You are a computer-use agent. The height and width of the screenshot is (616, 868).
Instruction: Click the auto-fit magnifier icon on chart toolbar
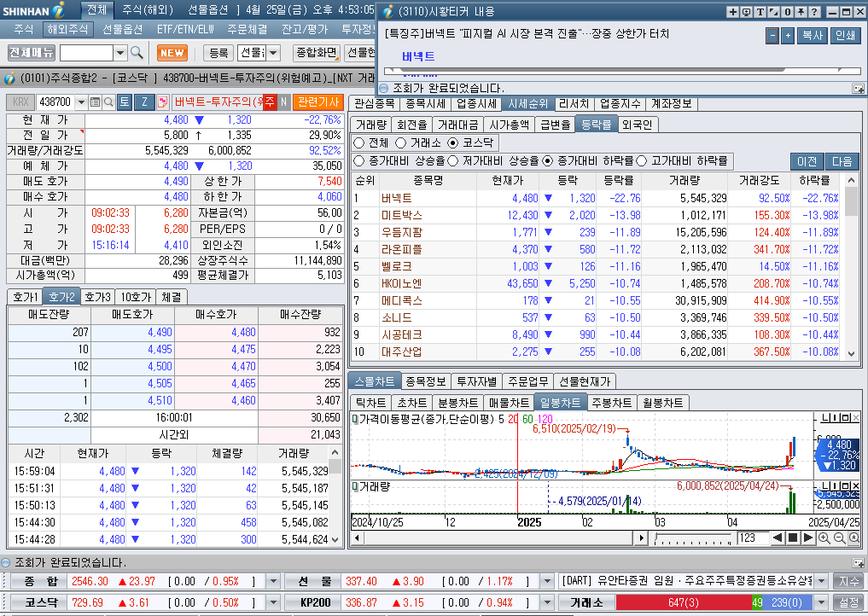pyautogui.click(x=854, y=538)
